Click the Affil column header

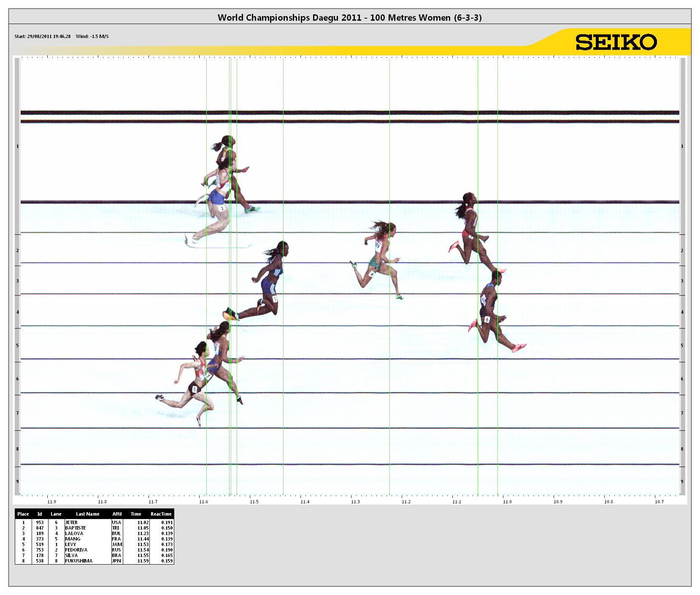[x=117, y=514]
